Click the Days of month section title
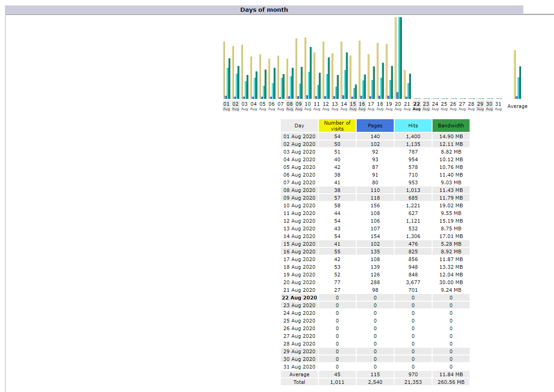 (x=264, y=9)
